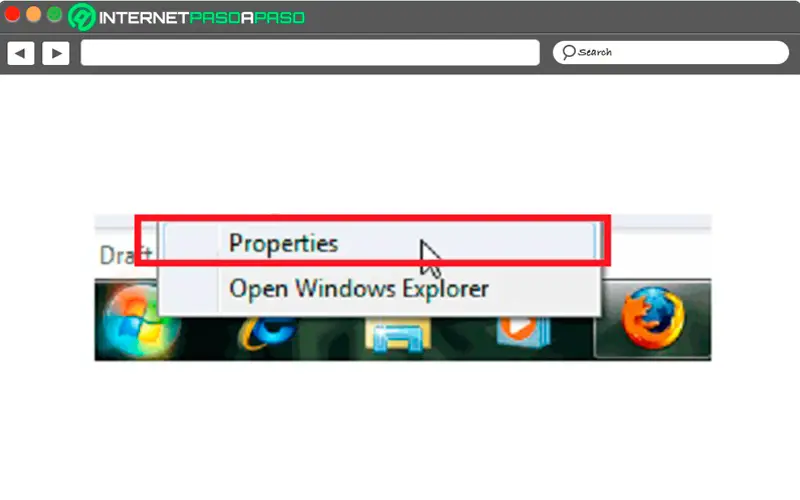Click the green maximize circle
This screenshot has width=800, height=500.
point(54,14)
